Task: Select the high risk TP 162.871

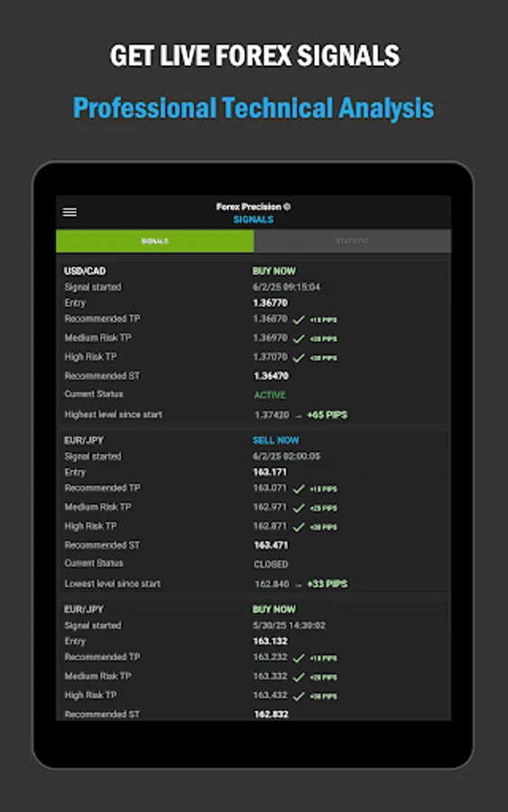Action: tap(270, 526)
